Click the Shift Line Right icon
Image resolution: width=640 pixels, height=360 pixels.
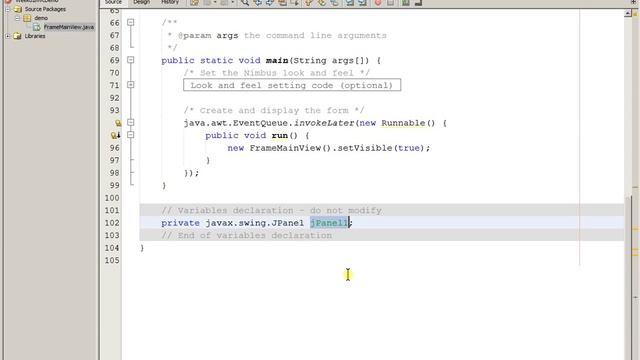click(362, 2)
